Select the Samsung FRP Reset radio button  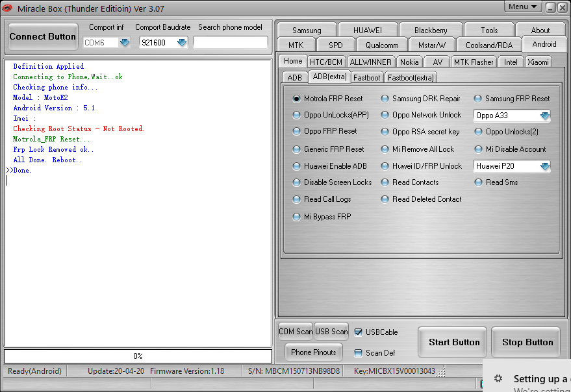click(477, 99)
